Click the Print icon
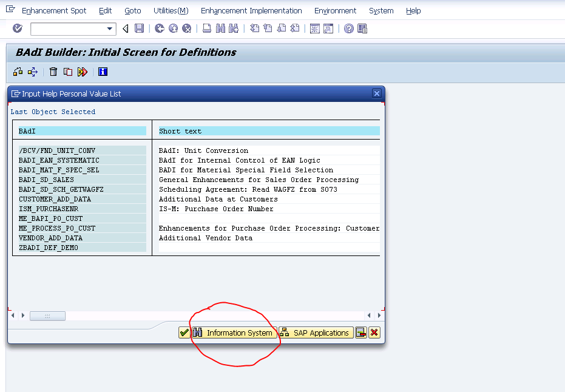 tap(206, 28)
